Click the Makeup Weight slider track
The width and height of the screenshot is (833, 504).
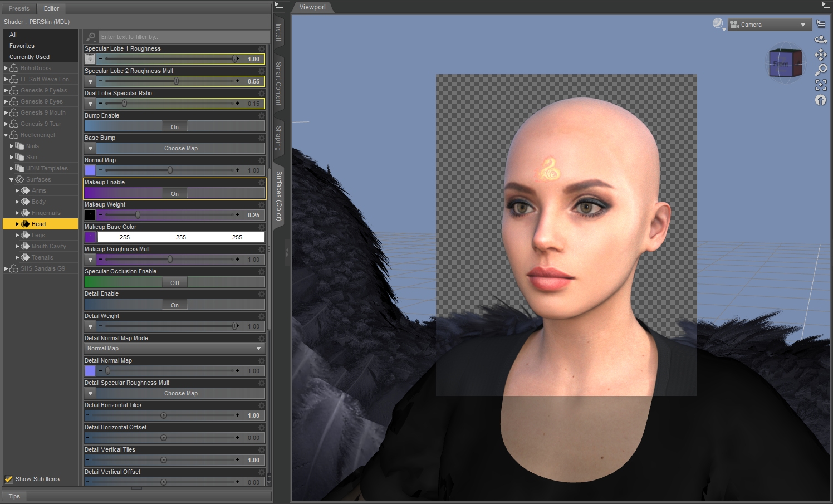(x=170, y=215)
